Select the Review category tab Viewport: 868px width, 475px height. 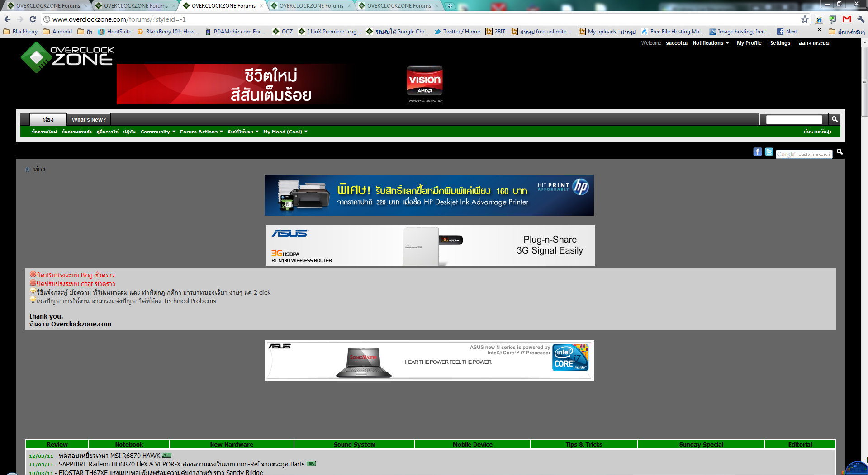click(x=57, y=445)
